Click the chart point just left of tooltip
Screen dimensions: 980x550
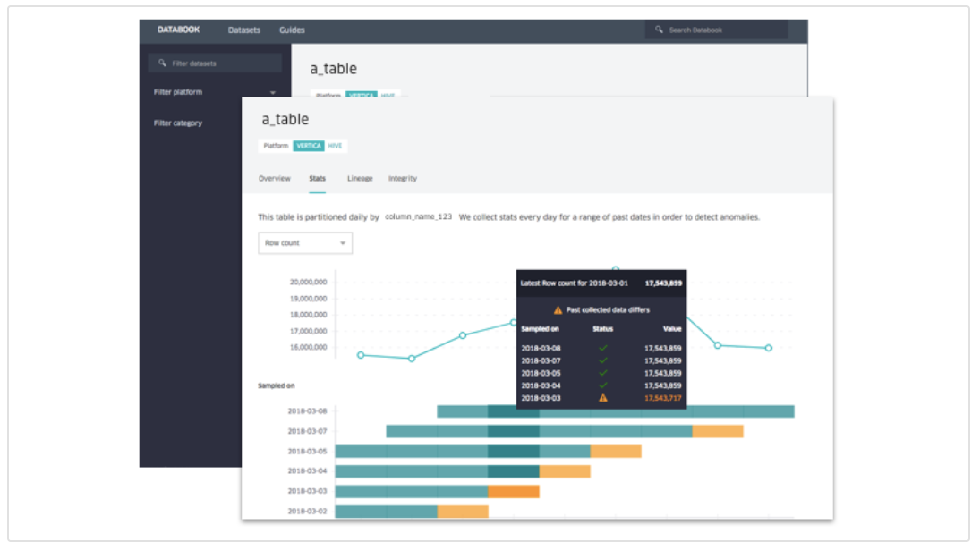pyautogui.click(x=513, y=323)
